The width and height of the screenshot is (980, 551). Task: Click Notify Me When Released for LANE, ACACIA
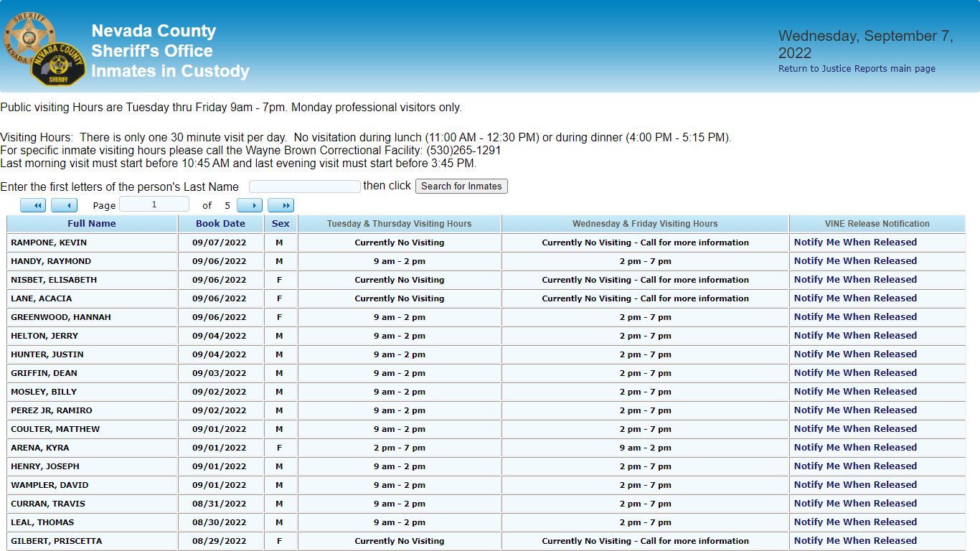855,298
